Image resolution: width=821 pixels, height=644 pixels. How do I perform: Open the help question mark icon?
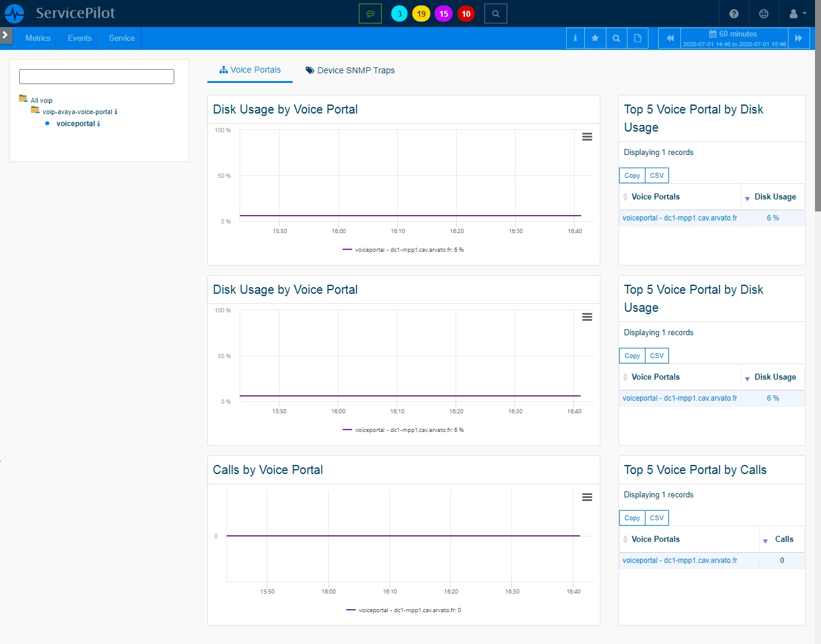click(x=734, y=13)
